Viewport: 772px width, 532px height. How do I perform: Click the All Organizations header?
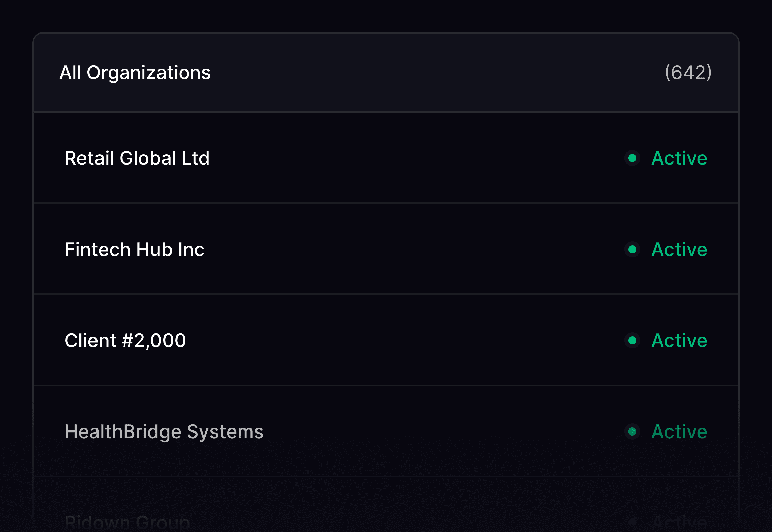(135, 72)
